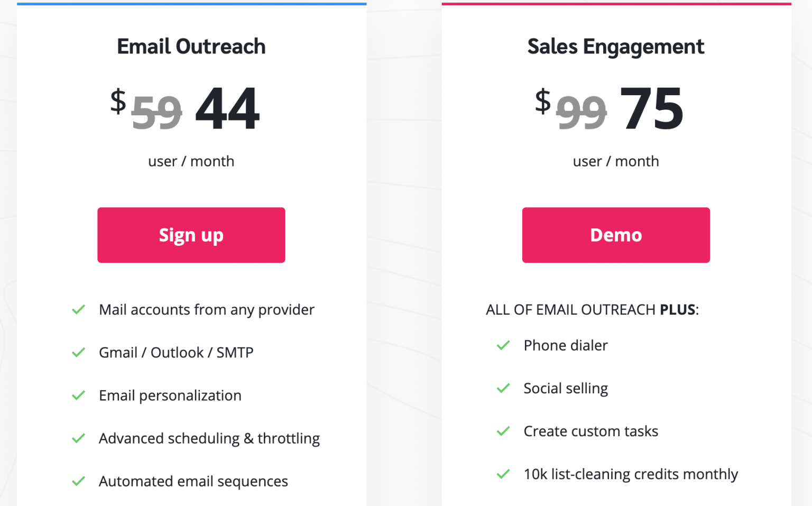Click the checkmark beside Phone dialer

(503, 346)
